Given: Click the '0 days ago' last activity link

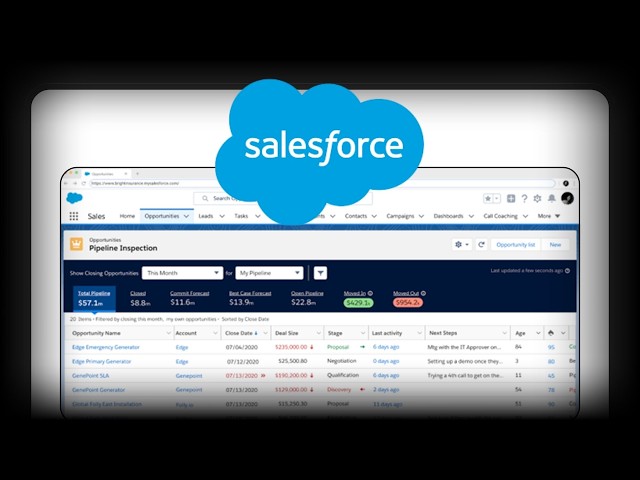Looking at the screenshot, I should [x=386, y=361].
